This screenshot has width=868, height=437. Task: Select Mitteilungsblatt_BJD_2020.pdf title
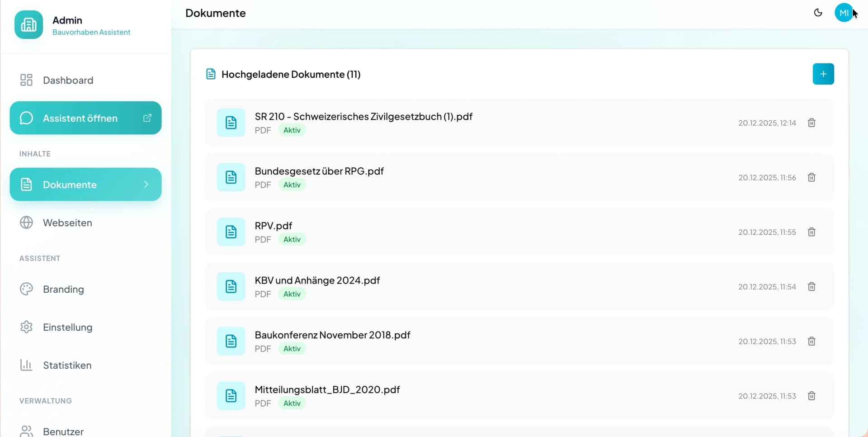click(x=327, y=389)
